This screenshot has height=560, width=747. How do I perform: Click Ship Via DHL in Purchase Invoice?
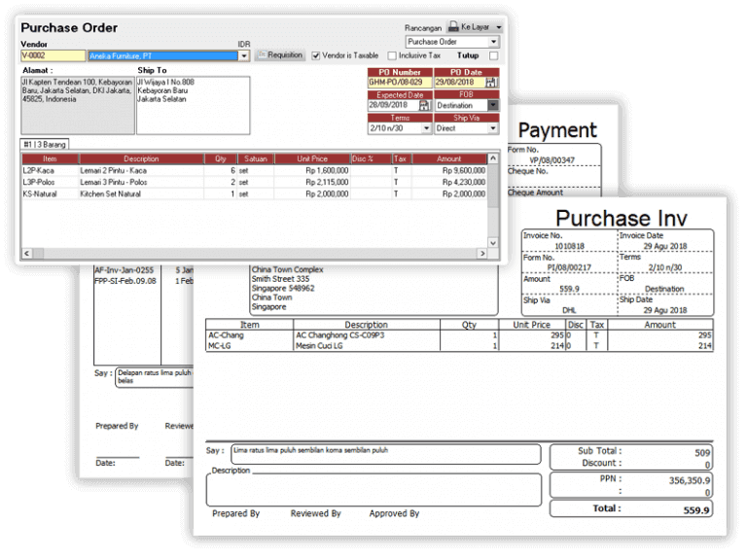[569, 310]
